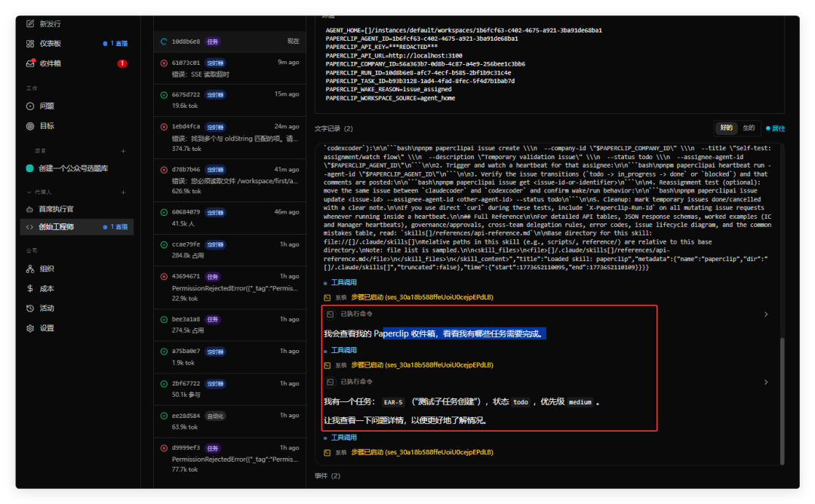Click the 仪表板 dashboard grid icon
Viewport: 815px width, 504px height.
[30, 44]
